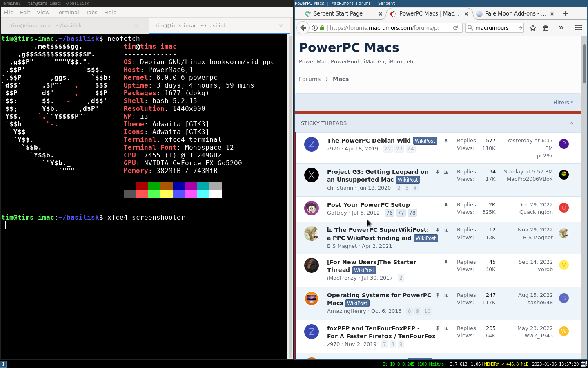The height and width of the screenshot is (368, 588).
Task: Open the Forums breadcrumb link
Action: pyautogui.click(x=310, y=79)
